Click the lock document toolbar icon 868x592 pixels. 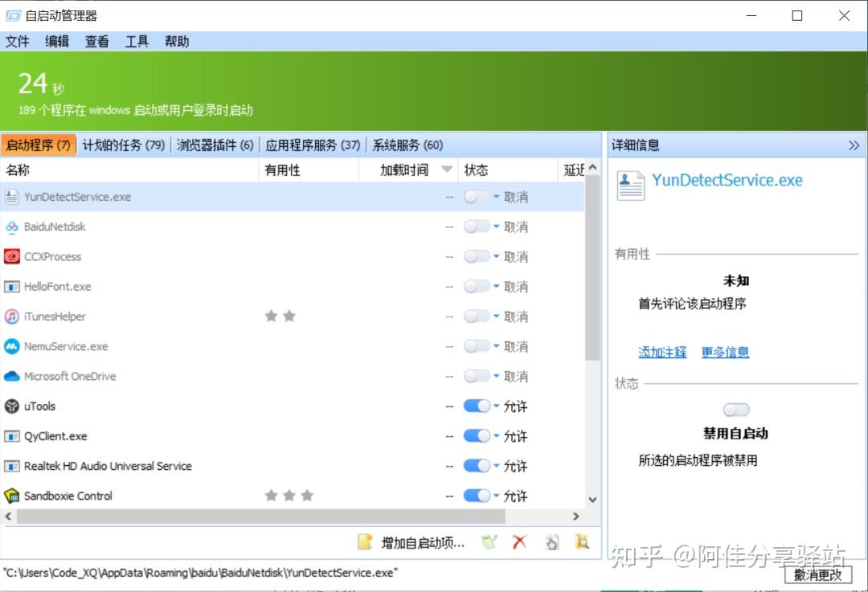coord(551,542)
